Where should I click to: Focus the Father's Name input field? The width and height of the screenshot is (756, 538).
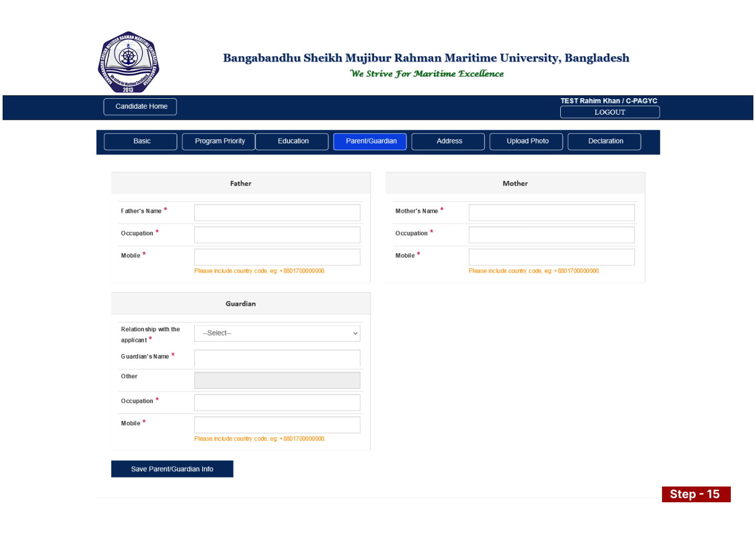tap(277, 213)
